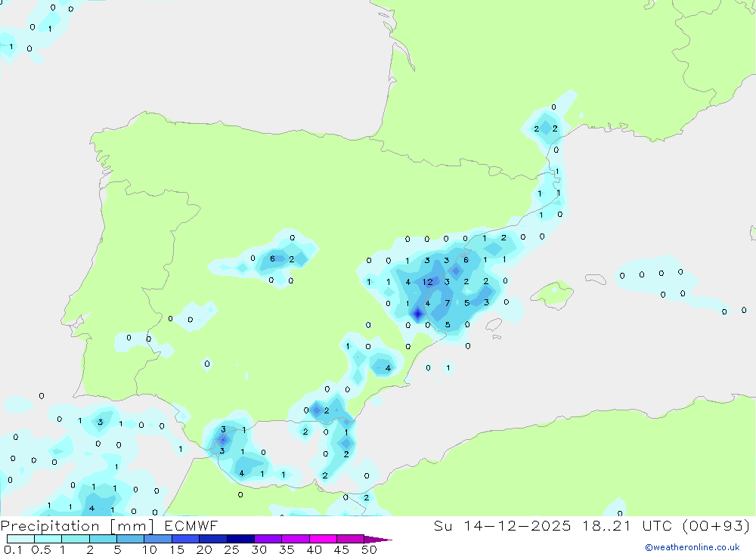
Task: Click the 45–50 mm legend color swatch
Action: tap(350, 539)
